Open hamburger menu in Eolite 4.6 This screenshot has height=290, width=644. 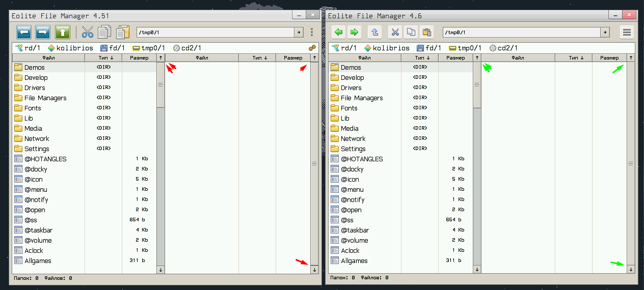coord(627,33)
